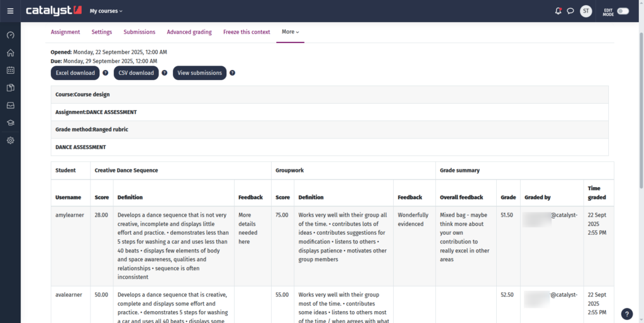Open the notifications bell
644x323 pixels.
(x=558, y=11)
